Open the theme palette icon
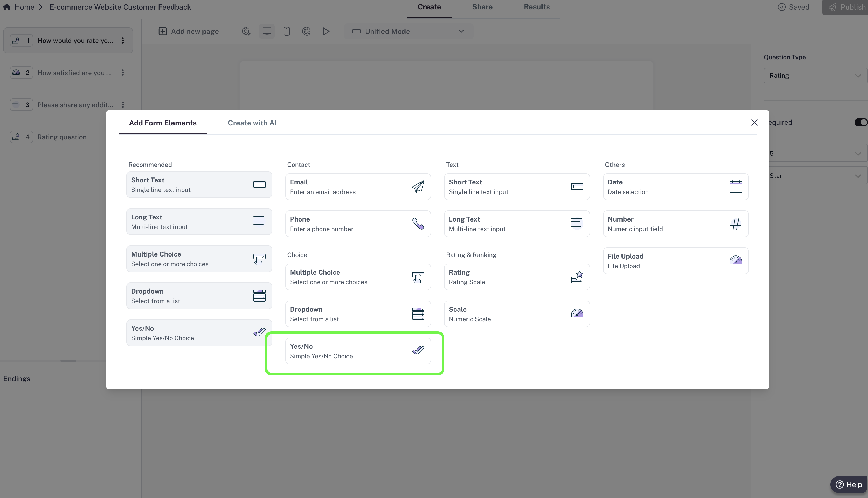 pos(306,31)
